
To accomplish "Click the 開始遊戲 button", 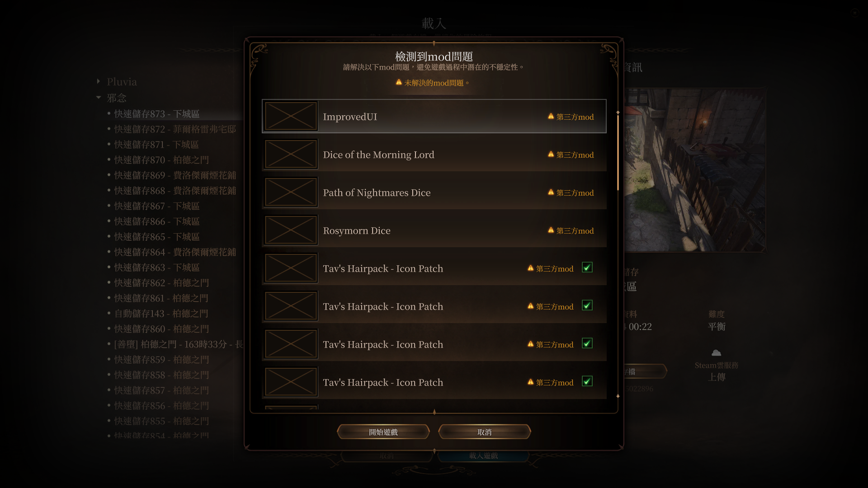I will [383, 432].
